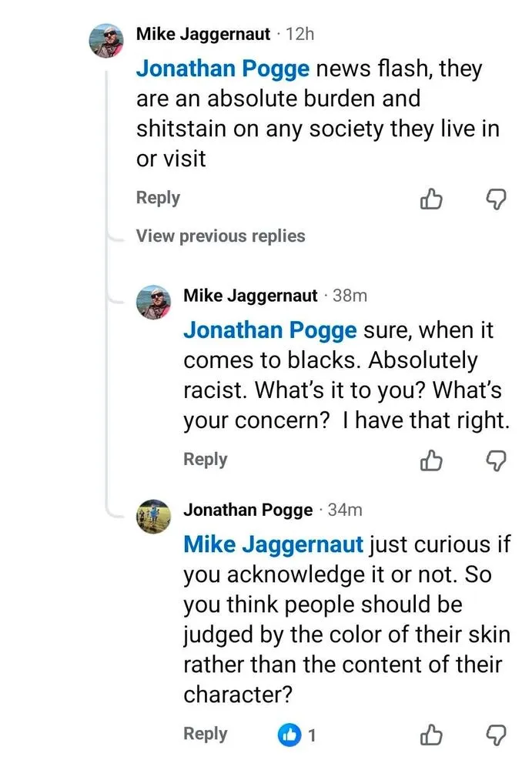Click Jonathan Pogge mention in 38m reply
Image resolution: width=532 pixels, height=770 pixels.
coord(269,330)
